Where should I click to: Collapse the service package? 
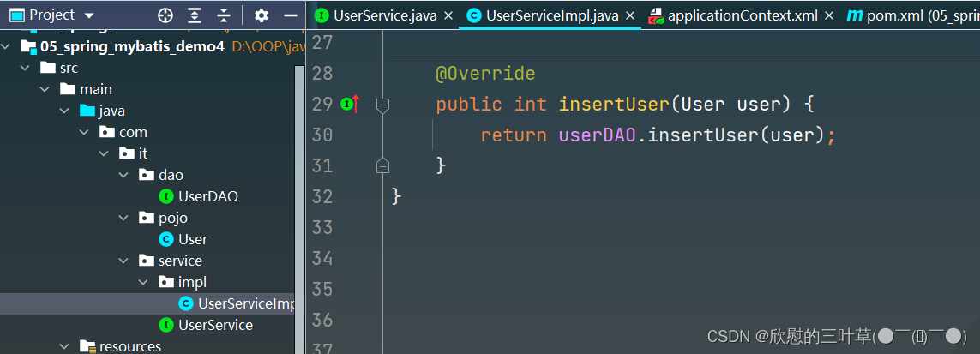[123, 261]
